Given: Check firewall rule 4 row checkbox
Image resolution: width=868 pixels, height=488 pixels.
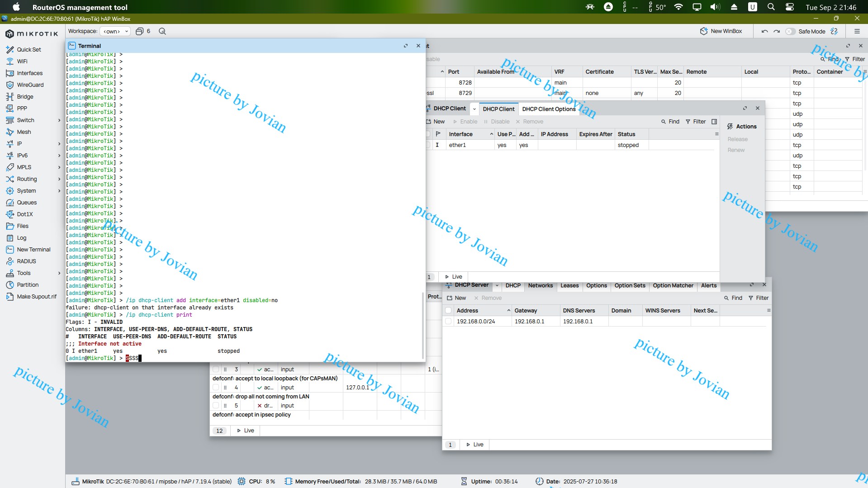Looking at the screenshot, I should click(216, 388).
